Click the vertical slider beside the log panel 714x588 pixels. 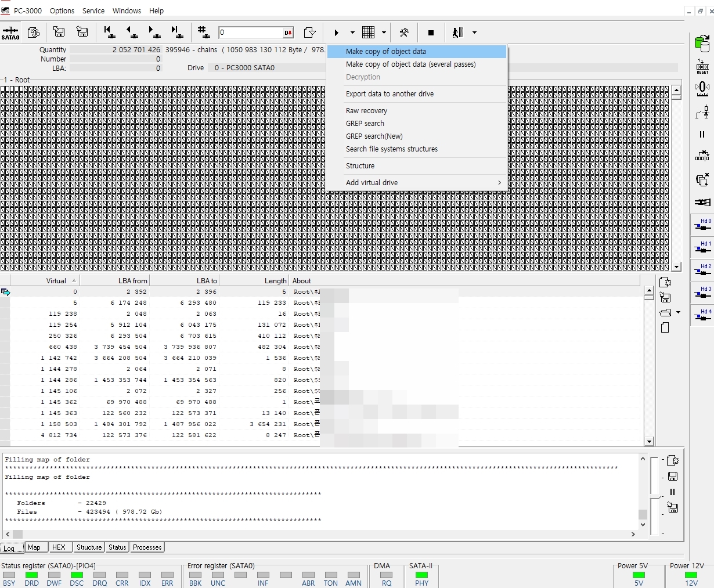point(655,496)
